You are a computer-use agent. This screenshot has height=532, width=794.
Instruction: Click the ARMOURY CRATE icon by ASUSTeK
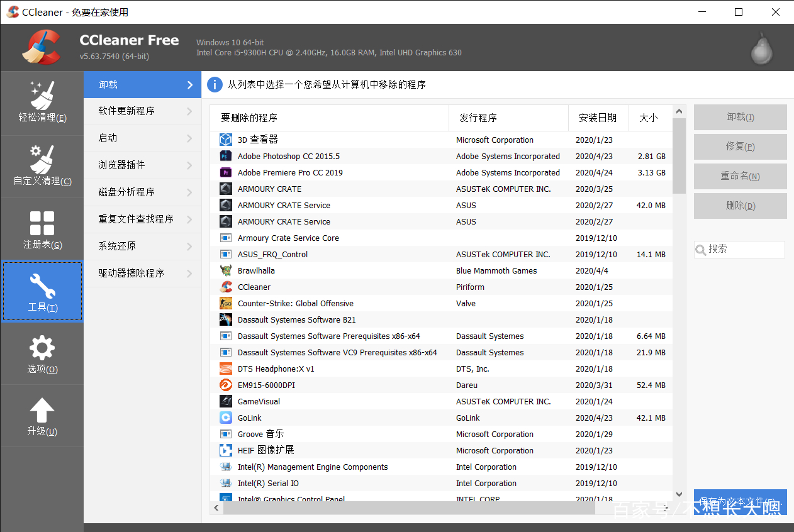coord(226,189)
